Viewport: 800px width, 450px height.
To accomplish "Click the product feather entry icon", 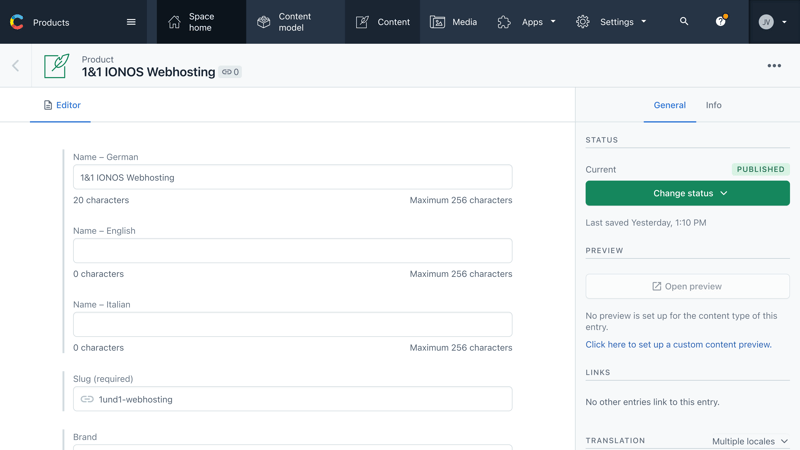I will [x=57, y=66].
